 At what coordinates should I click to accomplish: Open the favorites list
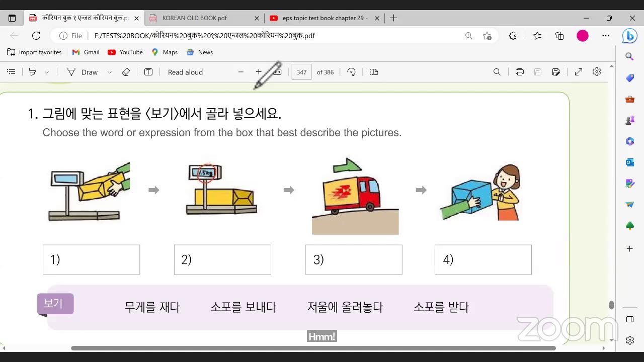coord(537,36)
